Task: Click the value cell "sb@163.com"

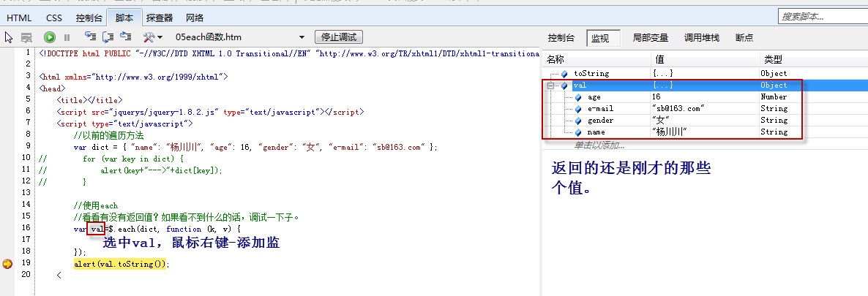Action: pos(706,108)
